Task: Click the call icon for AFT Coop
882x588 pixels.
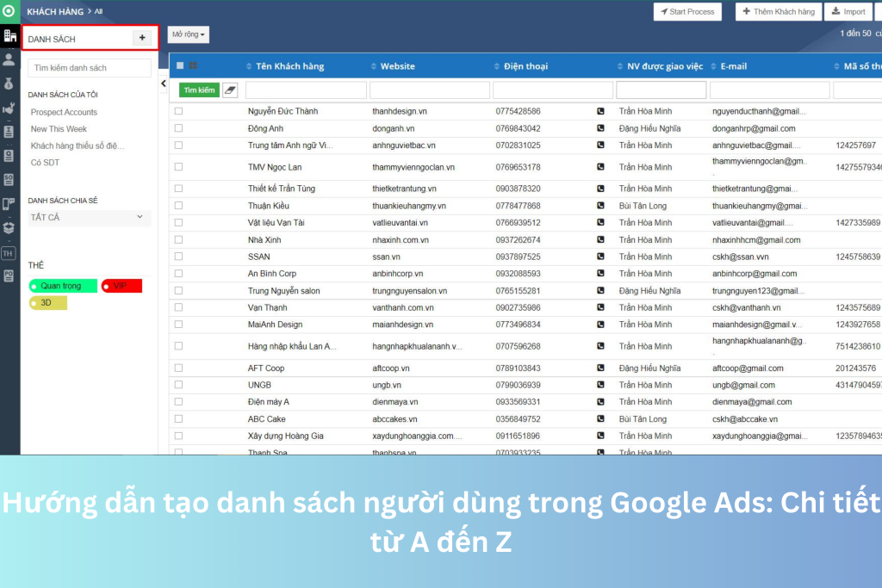Action: click(x=600, y=368)
